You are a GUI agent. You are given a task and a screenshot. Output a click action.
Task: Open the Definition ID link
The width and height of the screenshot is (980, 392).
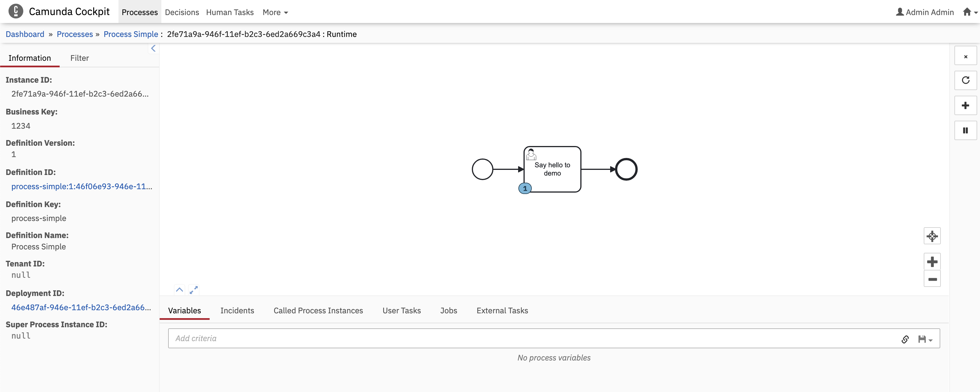pyautogui.click(x=82, y=187)
